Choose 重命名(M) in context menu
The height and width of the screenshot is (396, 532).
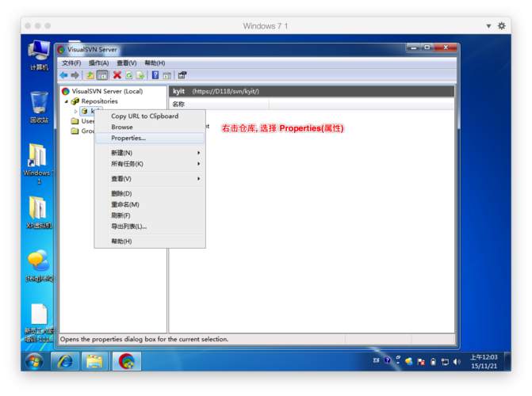coord(150,204)
